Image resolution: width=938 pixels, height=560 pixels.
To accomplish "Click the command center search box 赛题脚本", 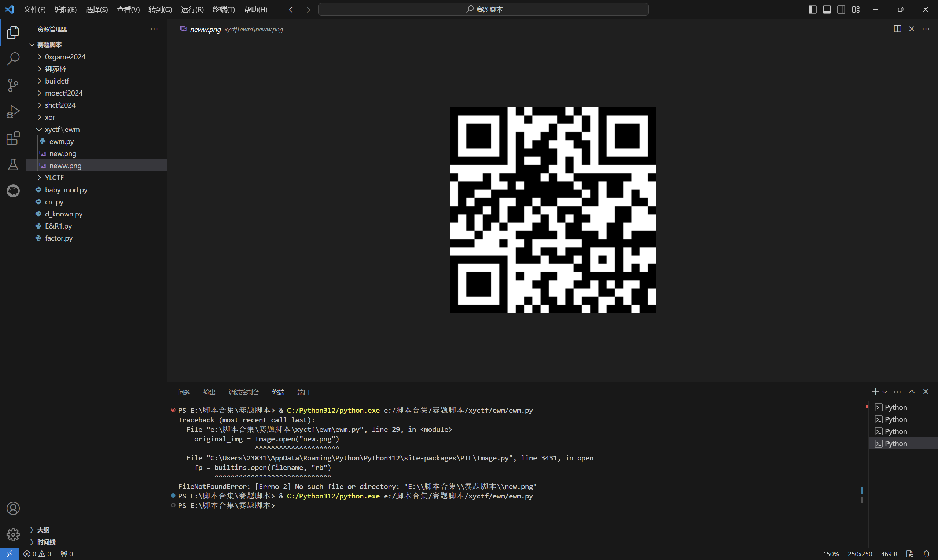I will pyautogui.click(x=483, y=10).
